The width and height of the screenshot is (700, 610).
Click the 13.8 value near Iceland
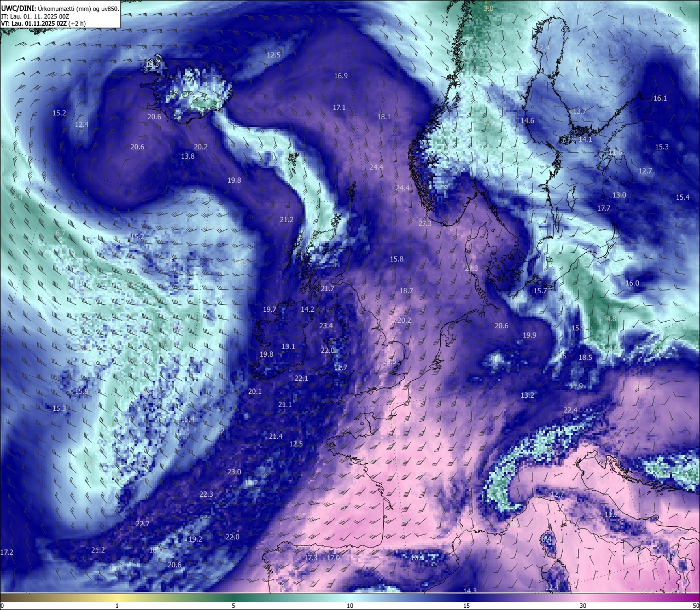[188, 156]
